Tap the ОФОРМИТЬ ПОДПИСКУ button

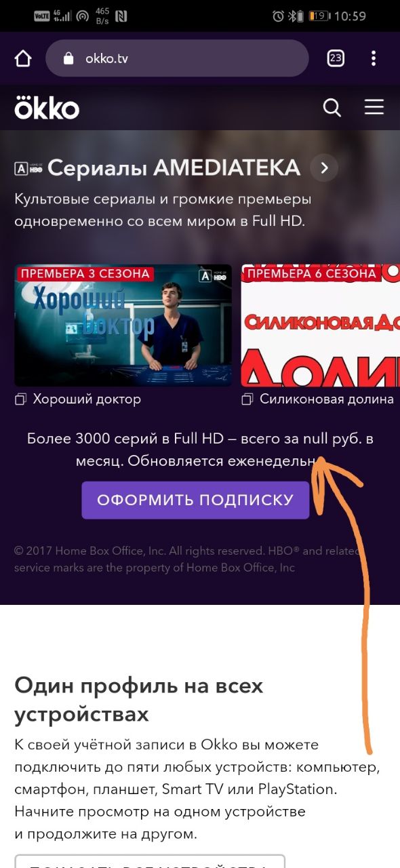click(x=195, y=500)
